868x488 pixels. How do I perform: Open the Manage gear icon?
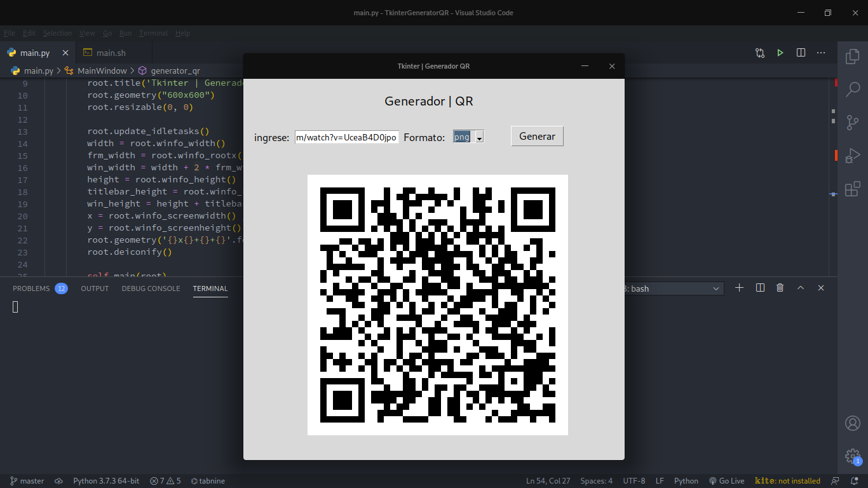click(x=852, y=456)
